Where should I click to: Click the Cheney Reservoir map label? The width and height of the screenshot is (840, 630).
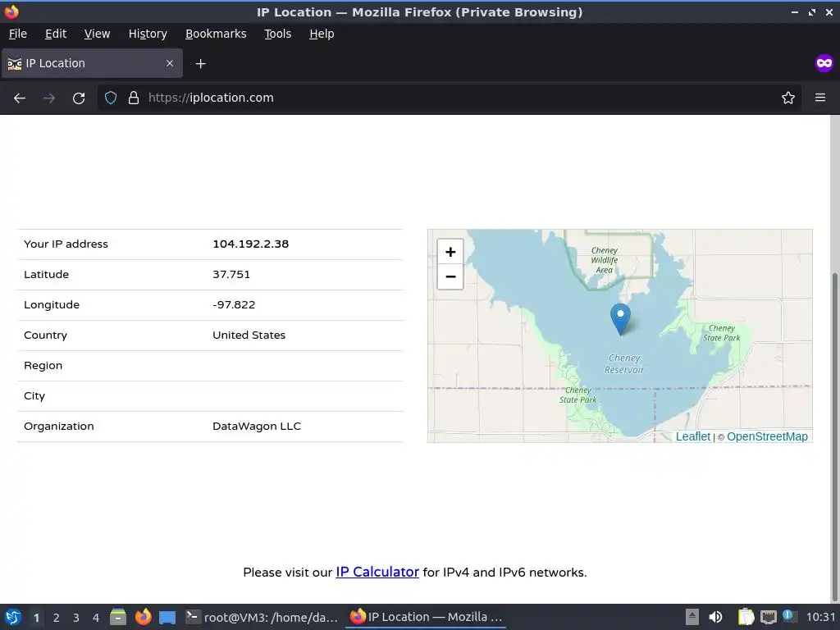pos(624,363)
